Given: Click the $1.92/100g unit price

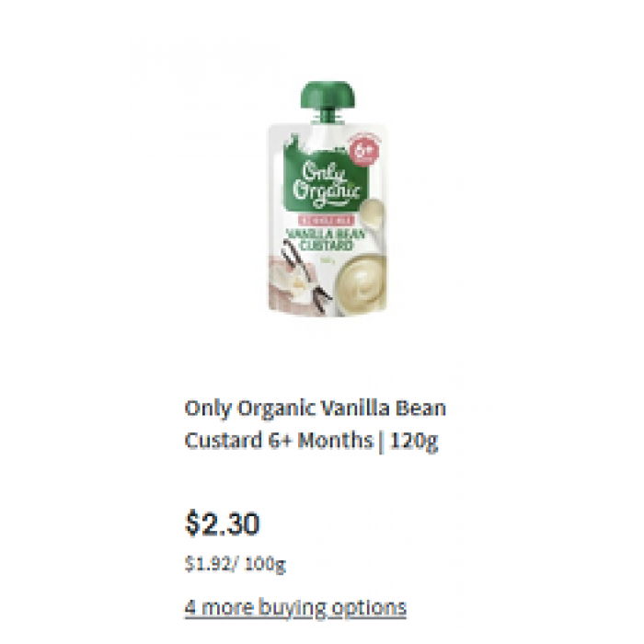Looking at the screenshot, I should (x=235, y=563).
